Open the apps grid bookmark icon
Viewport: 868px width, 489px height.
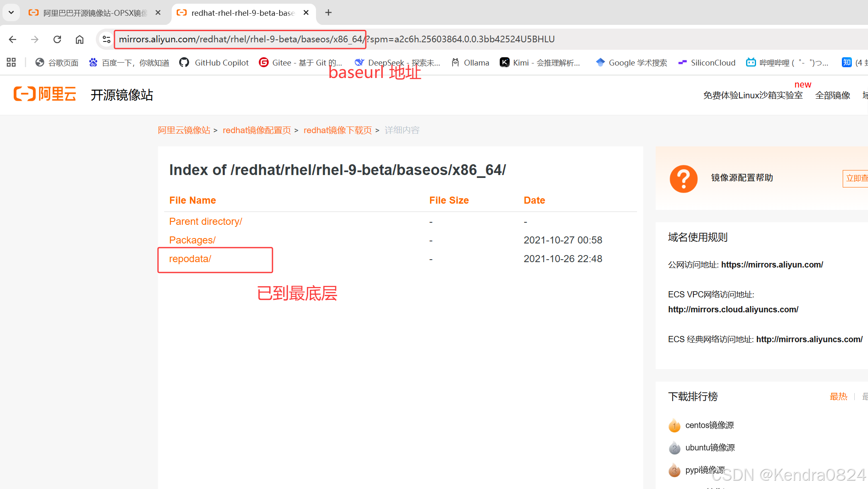click(11, 63)
